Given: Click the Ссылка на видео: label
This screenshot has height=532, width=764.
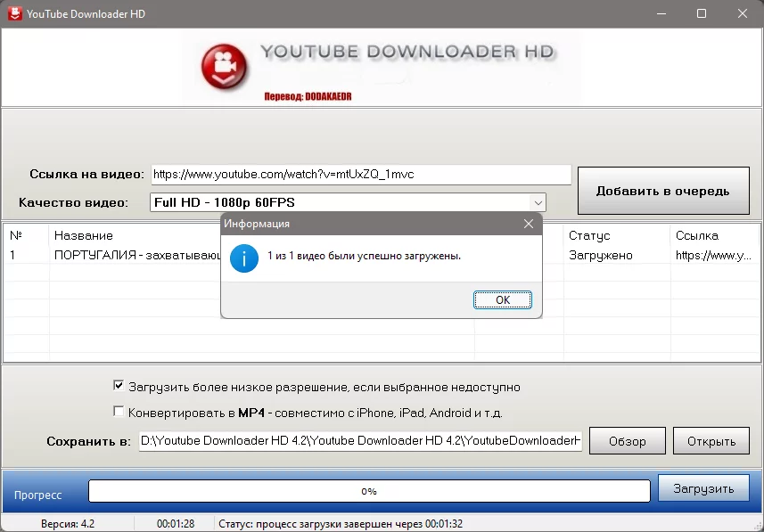Looking at the screenshot, I should [86, 175].
